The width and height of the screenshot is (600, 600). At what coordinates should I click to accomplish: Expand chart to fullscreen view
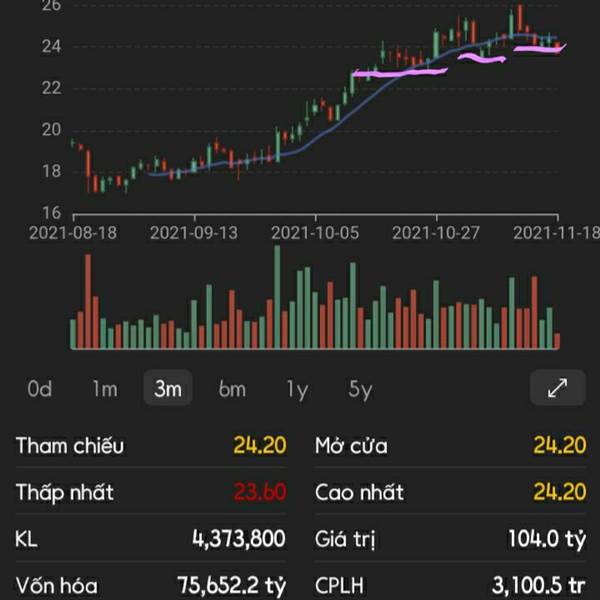pos(558,388)
